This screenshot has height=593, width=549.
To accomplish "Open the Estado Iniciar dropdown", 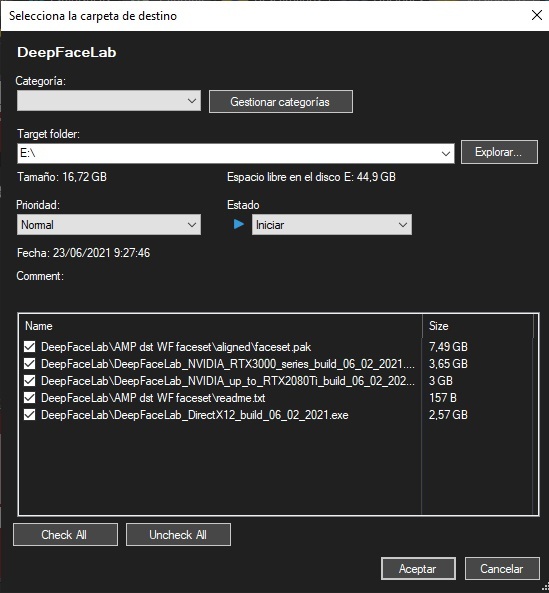I will click(x=332, y=225).
